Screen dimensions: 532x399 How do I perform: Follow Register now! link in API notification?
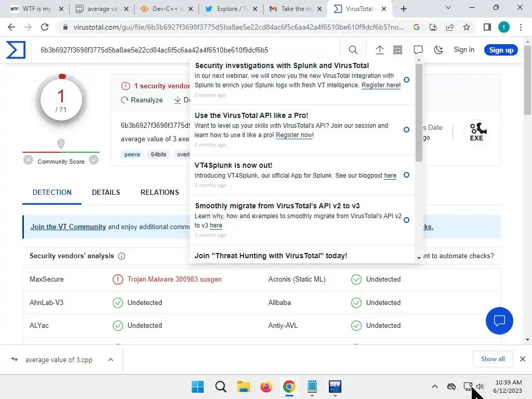click(x=295, y=135)
